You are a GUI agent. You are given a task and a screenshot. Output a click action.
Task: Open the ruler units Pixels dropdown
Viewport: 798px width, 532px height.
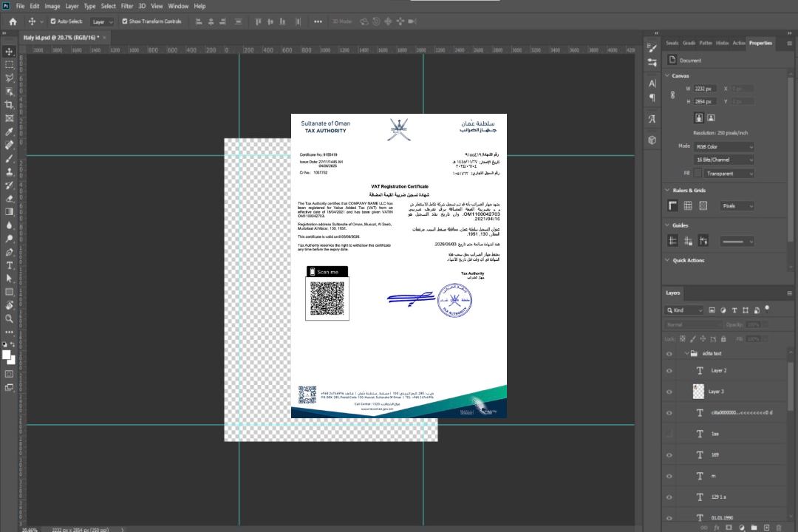[x=737, y=205]
